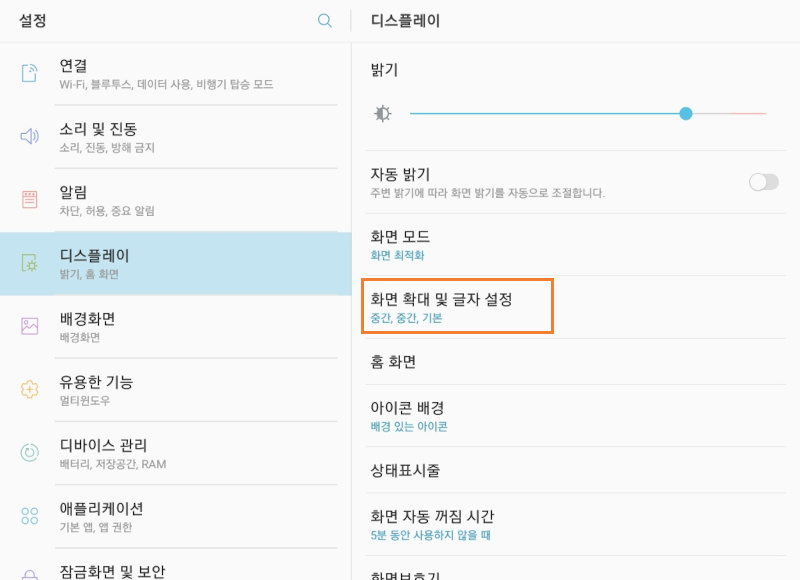800x580 pixels.
Task: Select the Device maintenance (디바이스 관리) icon
Action: pyautogui.click(x=28, y=452)
